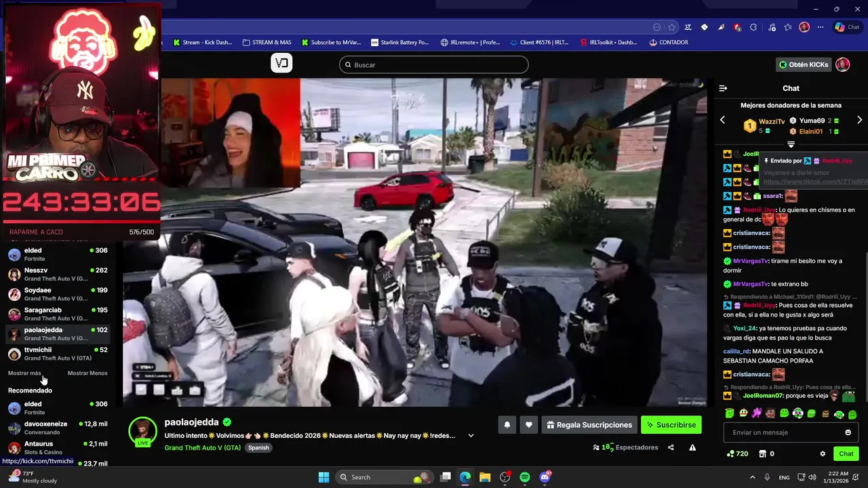Image resolution: width=868 pixels, height=488 pixels.
Task: Open the browser ellipsis settings menu
Action: click(821, 27)
